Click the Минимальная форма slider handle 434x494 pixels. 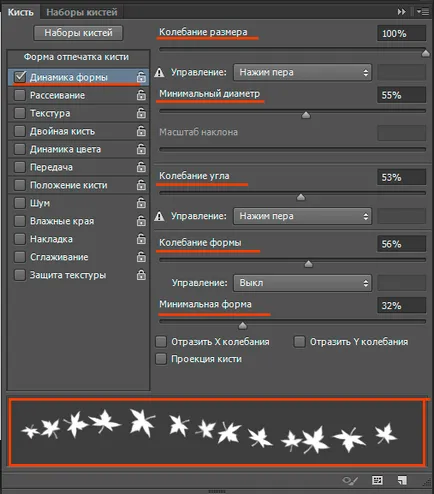243,326
